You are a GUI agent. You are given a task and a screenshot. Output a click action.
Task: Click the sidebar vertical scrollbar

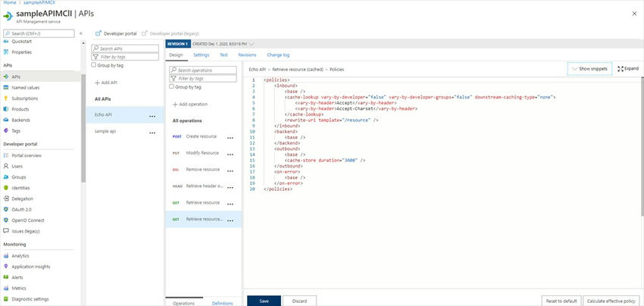click(x=83, y=128)
